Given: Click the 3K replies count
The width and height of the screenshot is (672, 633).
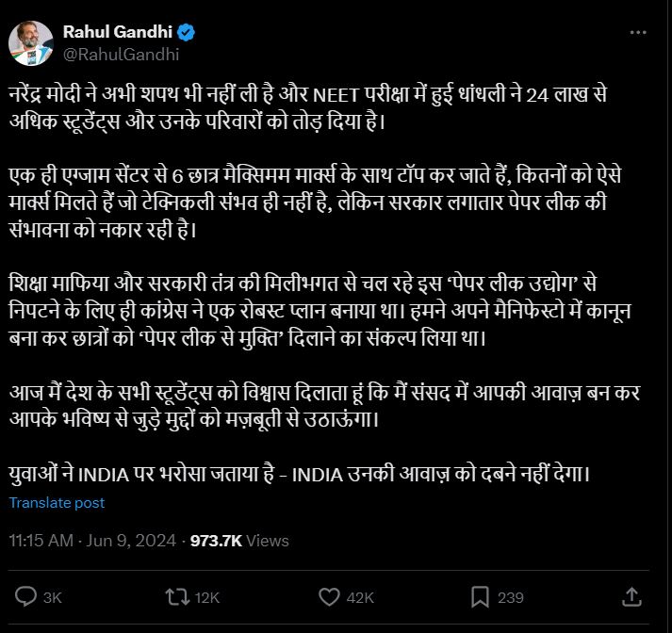Looking at the screenshot, I should pos(53,597).
